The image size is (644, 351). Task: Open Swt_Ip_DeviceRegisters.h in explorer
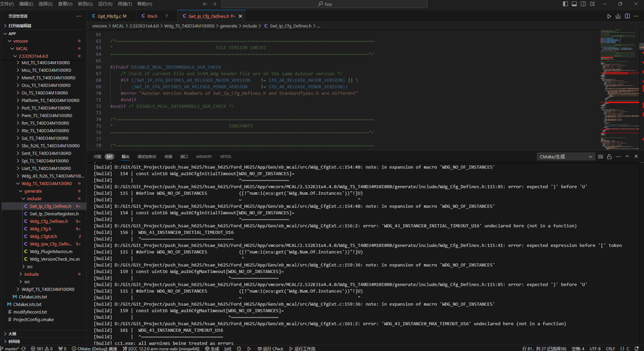click(x=54, y=214)
